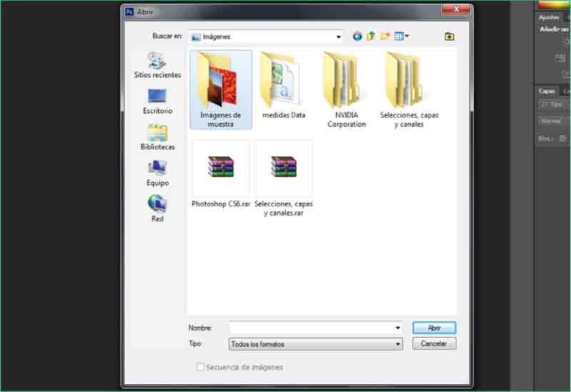Click the Cancelar button
This screenshot has height=392, width=571.
[x=434, y=343]
